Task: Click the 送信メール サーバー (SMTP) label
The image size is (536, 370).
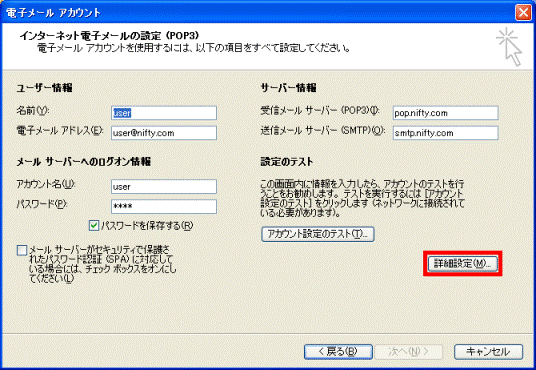Action: click(x=323, y=131)
